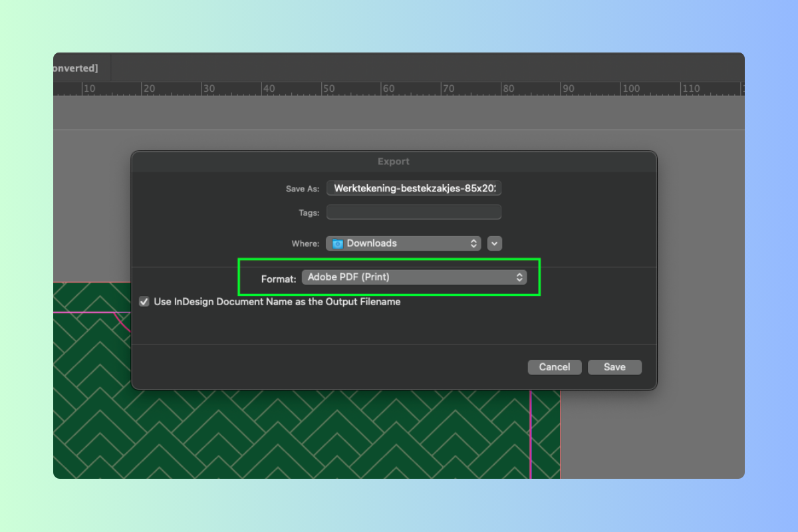Screen dimensions: 798x532
Task: Select the converted document tab
Action: pyautogui.click(x=82, y=68)
